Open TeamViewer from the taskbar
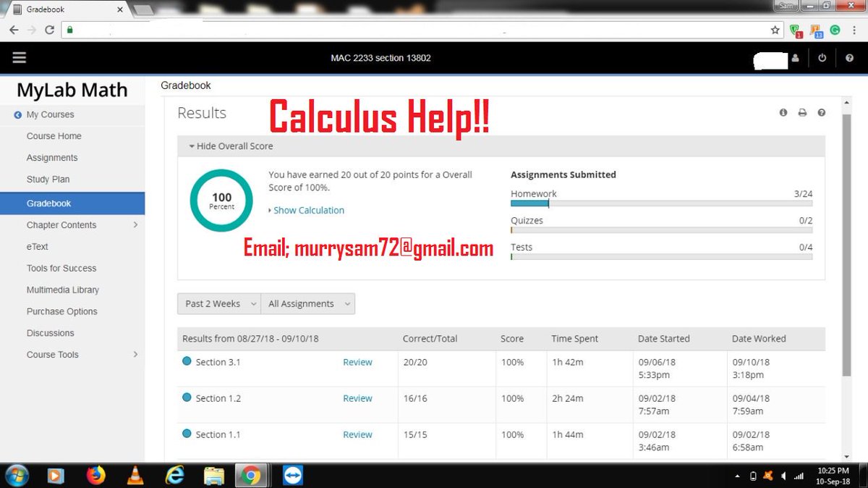Screen dimensions: 868x488 pyautogui.click(x=292, y=476)
